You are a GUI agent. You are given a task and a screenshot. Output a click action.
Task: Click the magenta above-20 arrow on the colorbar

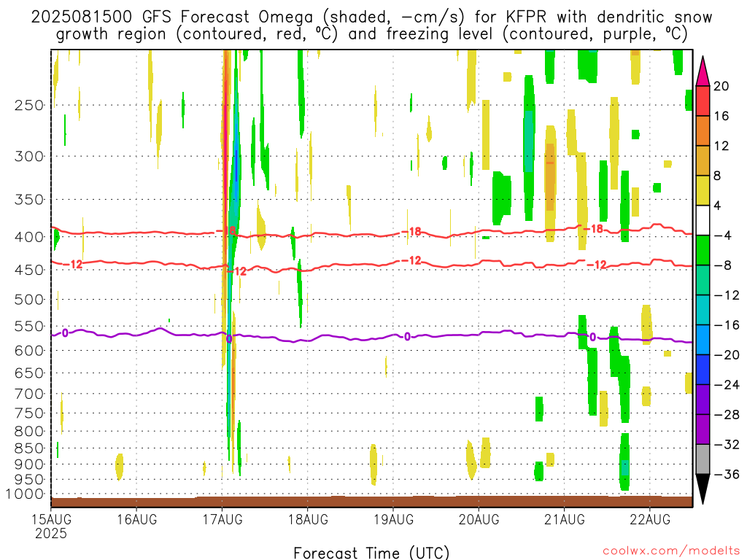(703, 71)
